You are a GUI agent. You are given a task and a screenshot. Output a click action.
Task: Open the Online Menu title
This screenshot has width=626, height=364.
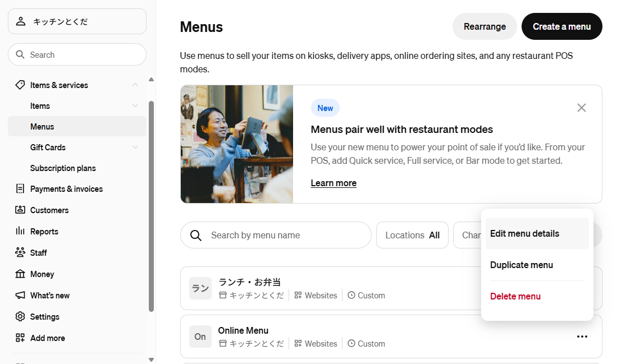(x=243, y=330)
